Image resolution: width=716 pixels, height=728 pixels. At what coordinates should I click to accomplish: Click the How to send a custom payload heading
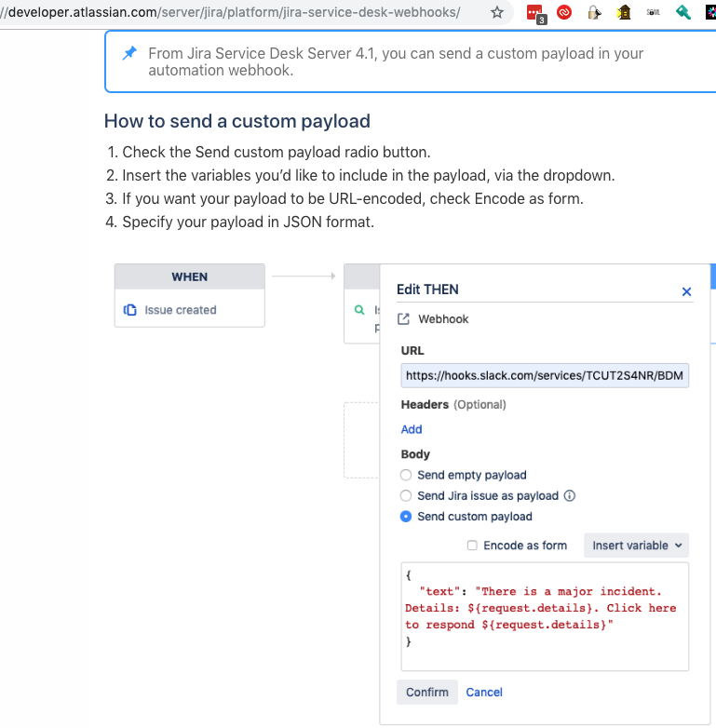[237, 121]
